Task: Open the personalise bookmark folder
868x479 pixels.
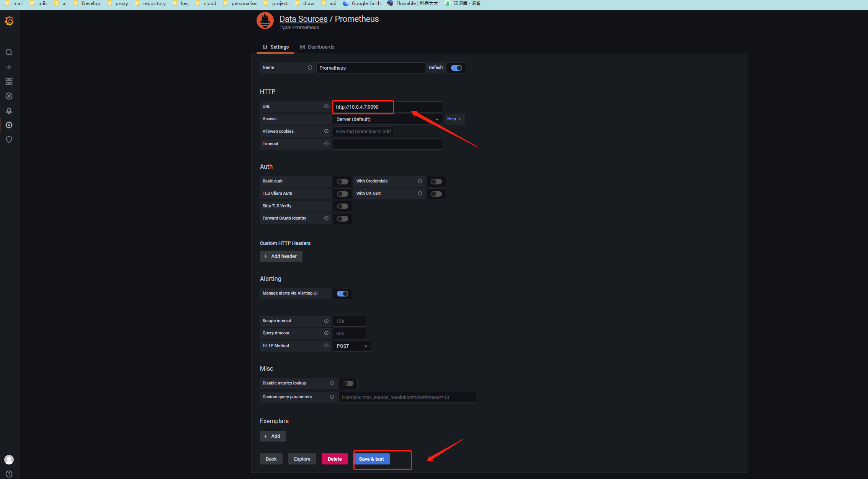Action: tap(240, 3)
